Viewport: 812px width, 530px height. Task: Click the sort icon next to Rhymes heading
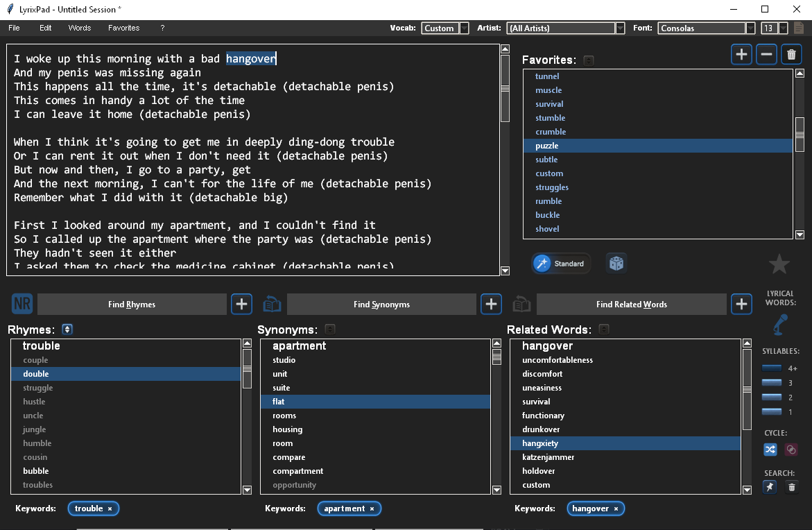point(67,330)
